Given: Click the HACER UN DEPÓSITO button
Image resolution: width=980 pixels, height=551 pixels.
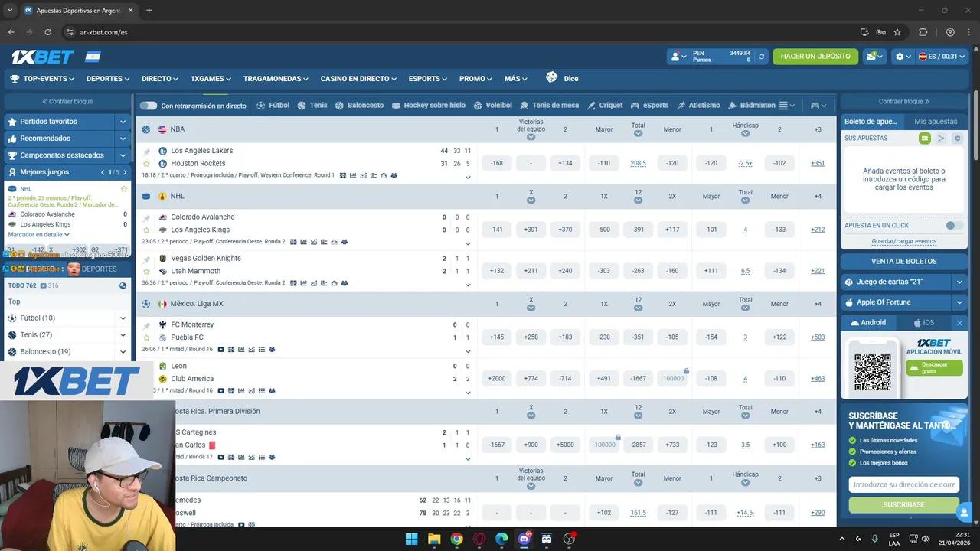Looking at the screenshot, I should [x=815, y=57].
